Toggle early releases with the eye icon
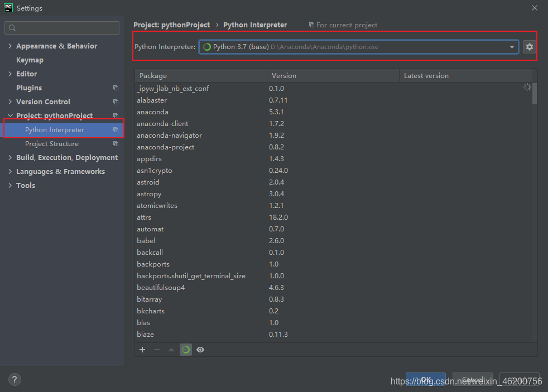Image resolution: width=548 pixels, height=392 pixels. coord(200,350)
